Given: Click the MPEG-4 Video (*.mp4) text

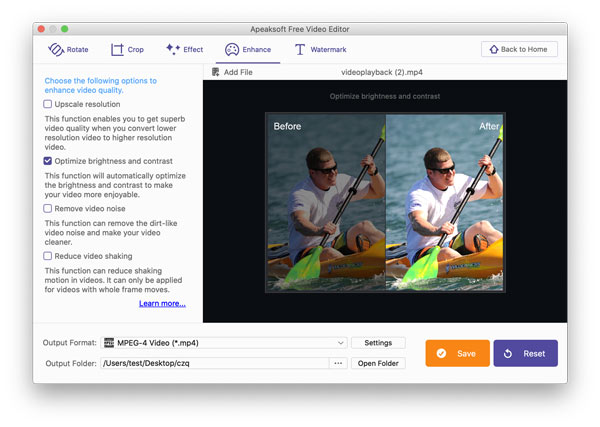Looking at the screenshot, I should pyautogui.click(x=158, y=343).
